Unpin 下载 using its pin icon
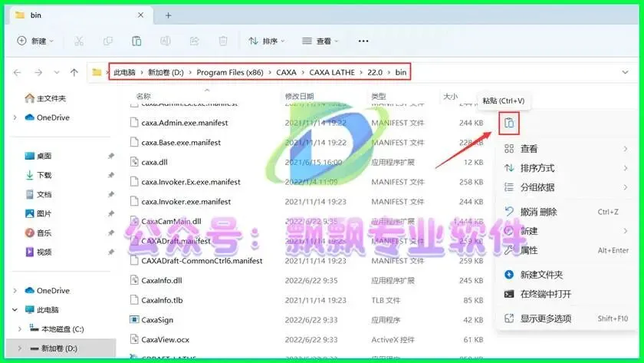Image resolution: width=644 pixels, height=363 pixels. (x=111, y=176)
